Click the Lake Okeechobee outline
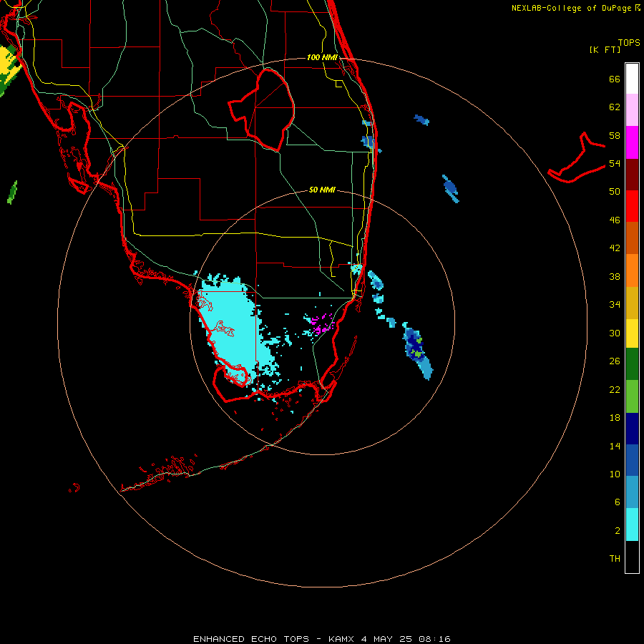Viewport: 644px width, 644px height. pos(262,109)
